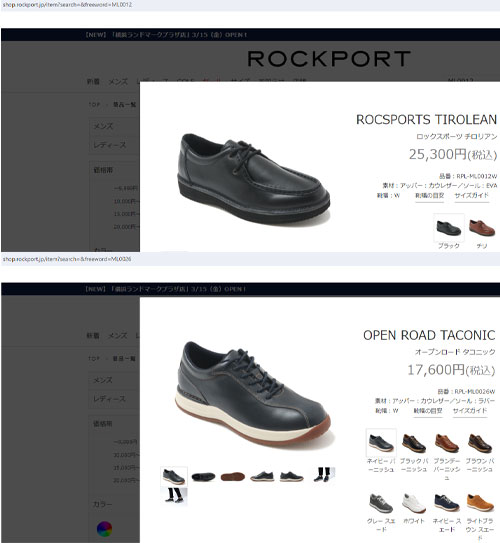
Task: Click the 25,300円(税込) price
Action: (x=453, y=154)
